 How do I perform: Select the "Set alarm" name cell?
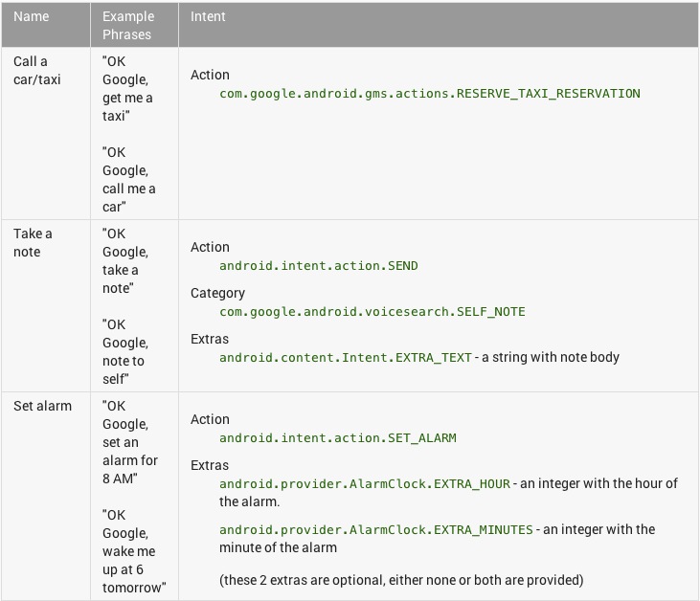pyautogui.click(x=42, y=406)
